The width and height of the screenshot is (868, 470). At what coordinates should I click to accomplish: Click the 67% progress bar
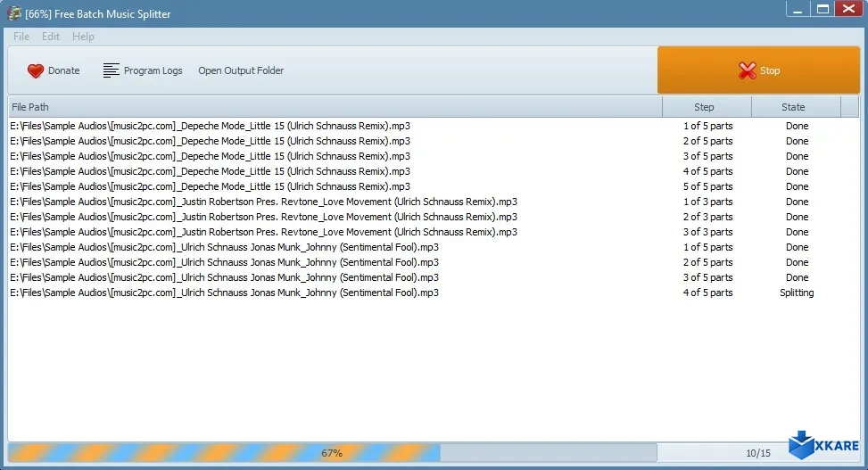coord(332,453)
